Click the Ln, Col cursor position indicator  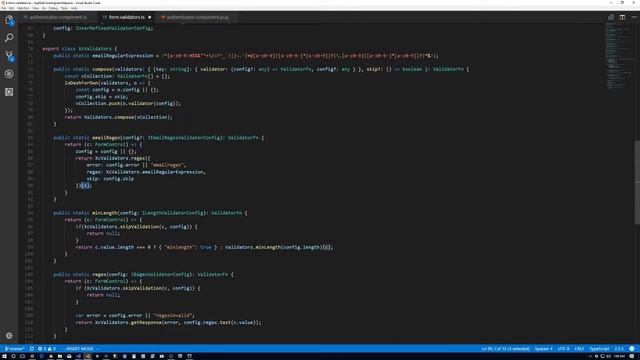(505, 349)
